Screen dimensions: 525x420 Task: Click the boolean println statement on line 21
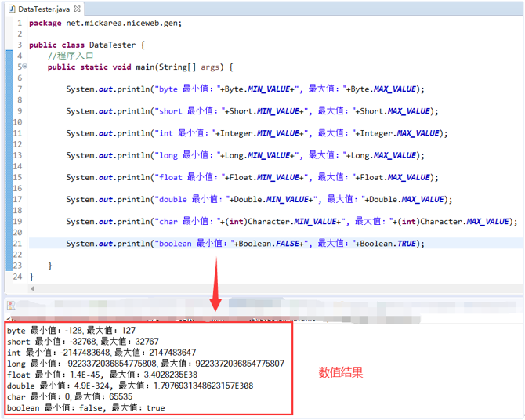(245, 244)
